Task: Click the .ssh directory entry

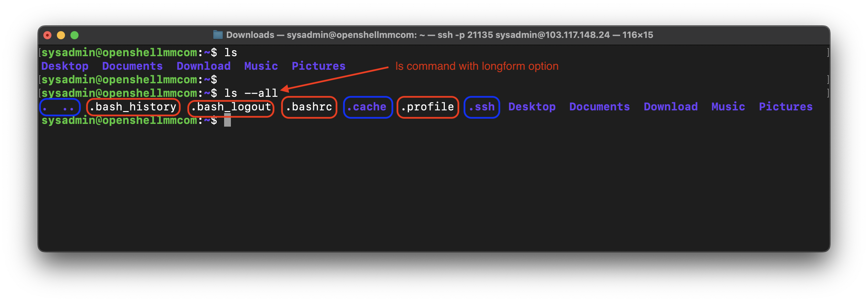Action: click(x=482, y=107)
